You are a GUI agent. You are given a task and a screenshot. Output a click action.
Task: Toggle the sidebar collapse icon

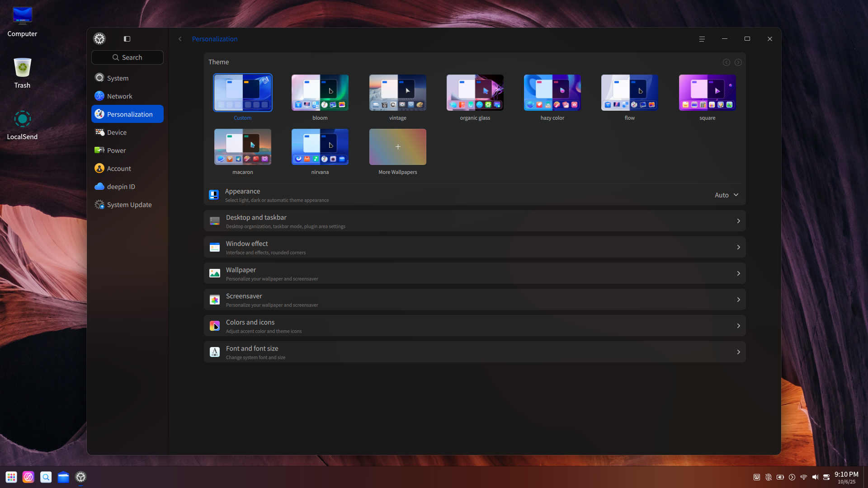pos(127,39)
